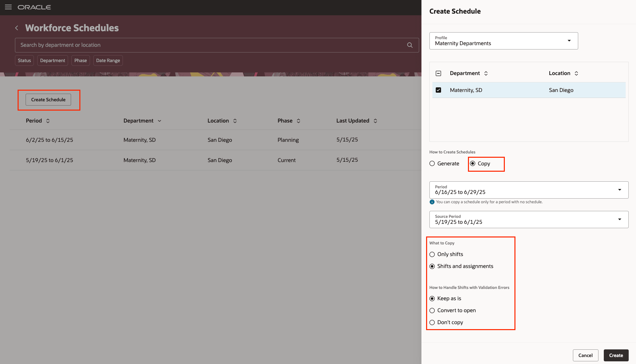Screen dimensions: 636x364
Task: Click the 5/19/25 to 6/1/25 period row
Action: (215, 160)
